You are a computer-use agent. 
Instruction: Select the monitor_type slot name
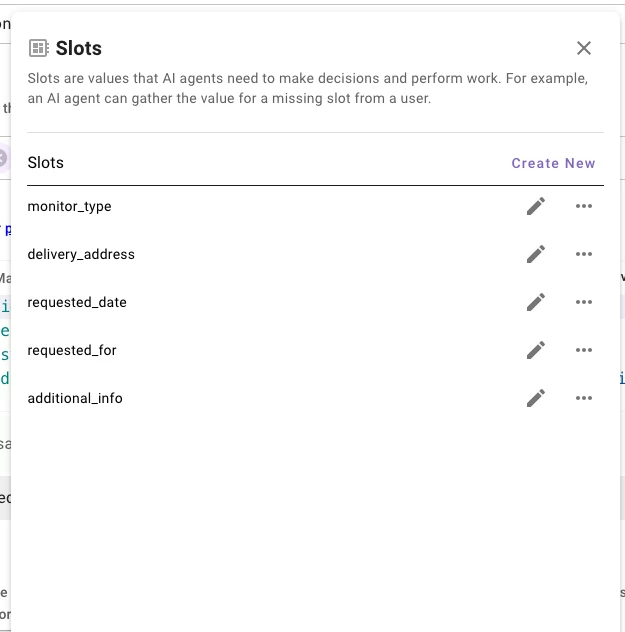(69, 206)
